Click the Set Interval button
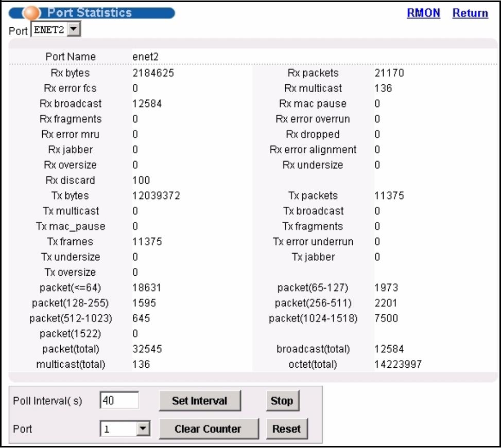 tap(200, 401)
